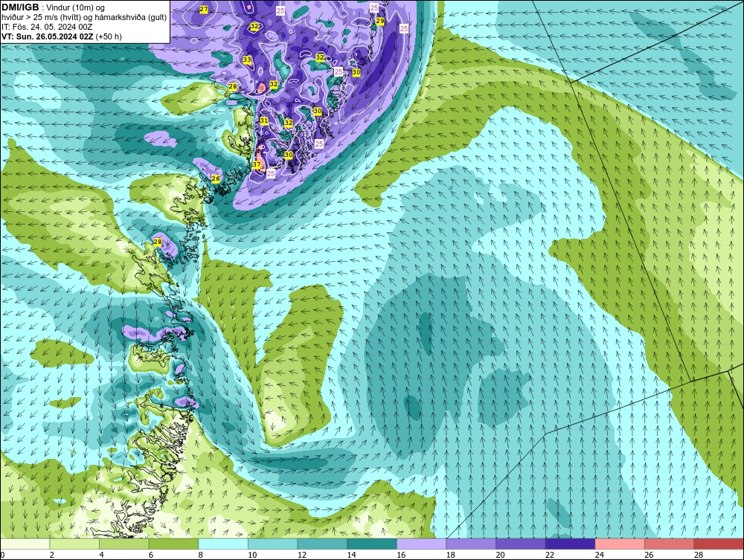Click legend scale number '0'
The height and width of the screenshot is (560, 744).
3,555
